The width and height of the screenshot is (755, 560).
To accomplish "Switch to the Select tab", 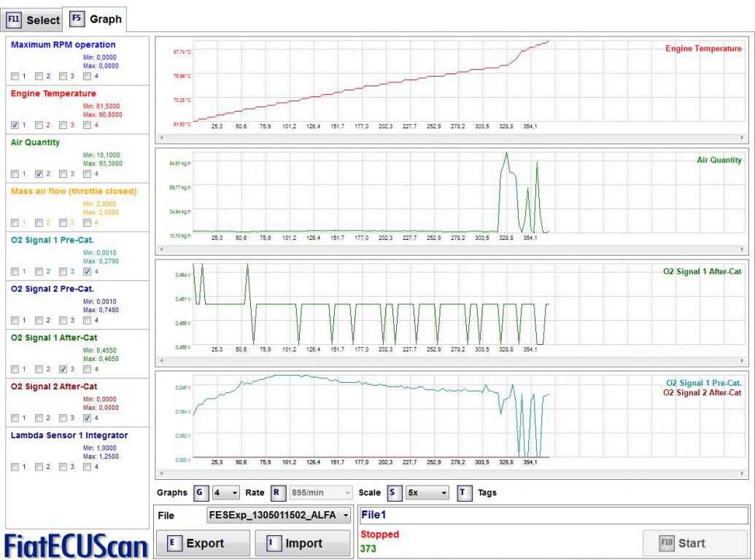I will [34, 20].
